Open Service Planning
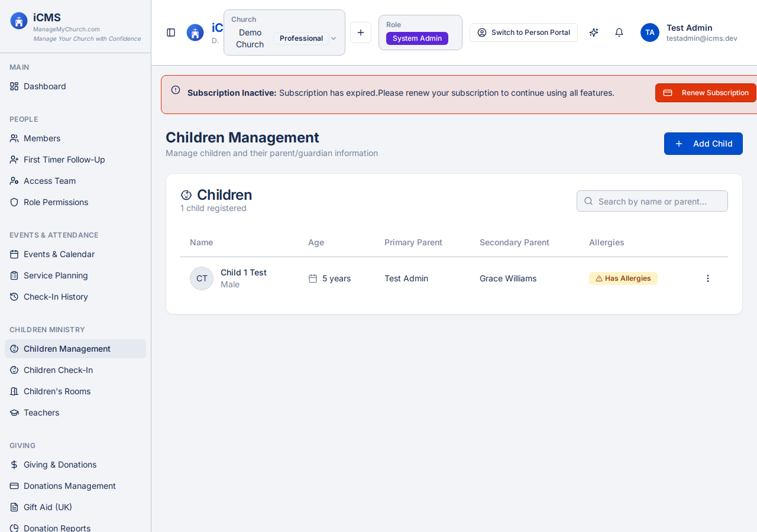Image resolution: width=757 pixels, height=532 pixels. (x=75, y=275)
